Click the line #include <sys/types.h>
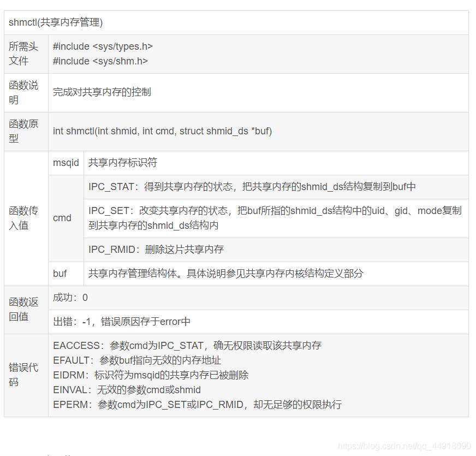Viewport: 476px width, 456px height. pyautogui.click(x=103, y=46)
